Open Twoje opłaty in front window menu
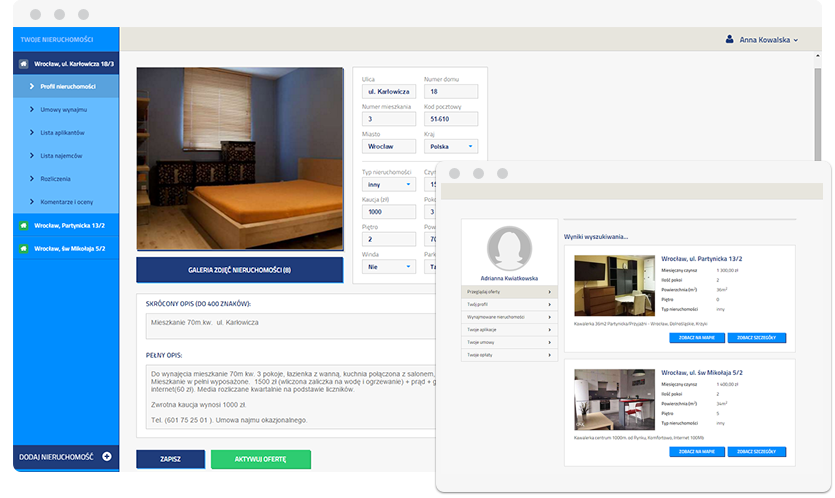This screenshot has height=498, width=835. (x=509, y=355)
